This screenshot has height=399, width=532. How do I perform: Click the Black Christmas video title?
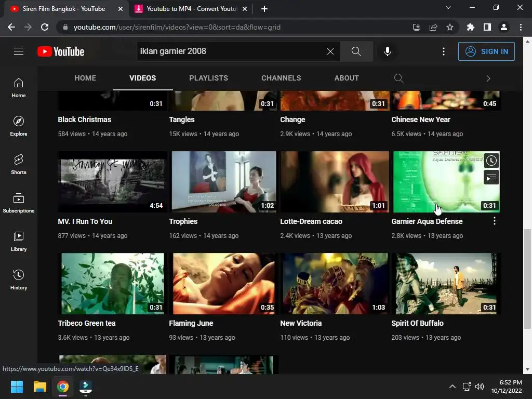click(85, 119)
